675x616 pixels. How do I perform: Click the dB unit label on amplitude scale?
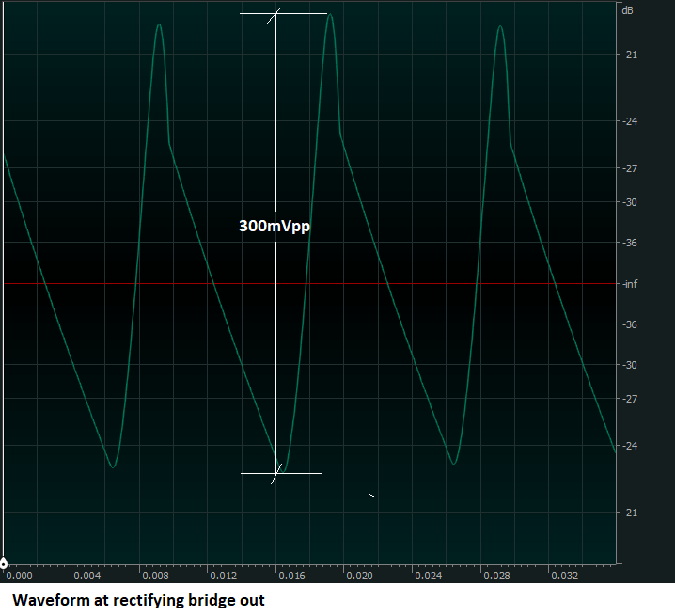(x=627, y=10)
